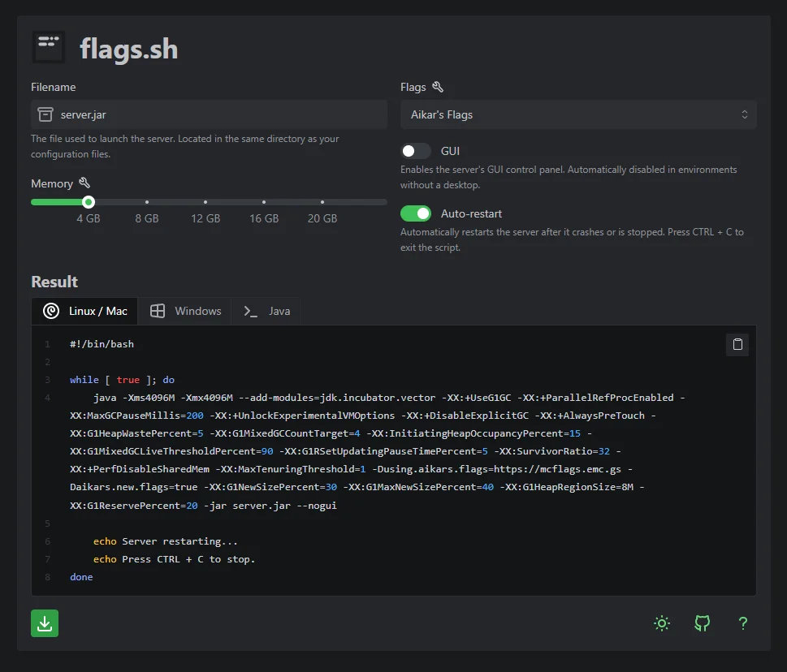Disable the Auto-restart toggle
This screenshot has width=787, height=672.
(416, 213)
